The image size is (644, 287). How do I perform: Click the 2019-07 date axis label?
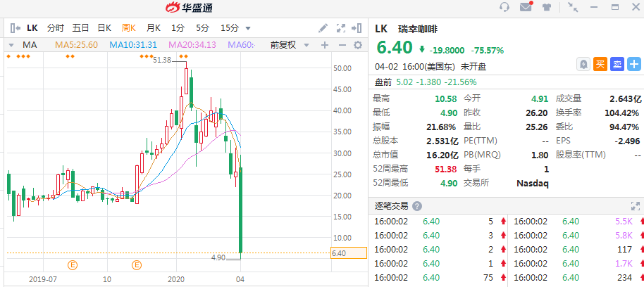coord(43,279)
